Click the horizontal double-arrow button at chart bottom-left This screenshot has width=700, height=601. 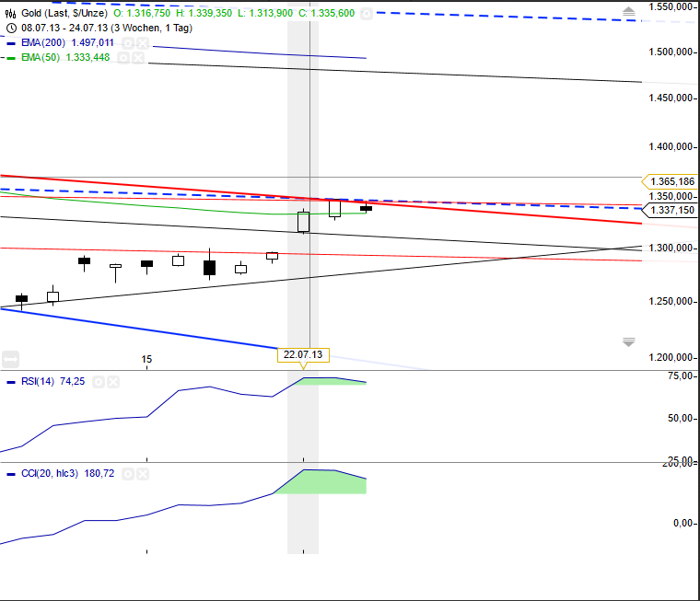pos(10,359)
